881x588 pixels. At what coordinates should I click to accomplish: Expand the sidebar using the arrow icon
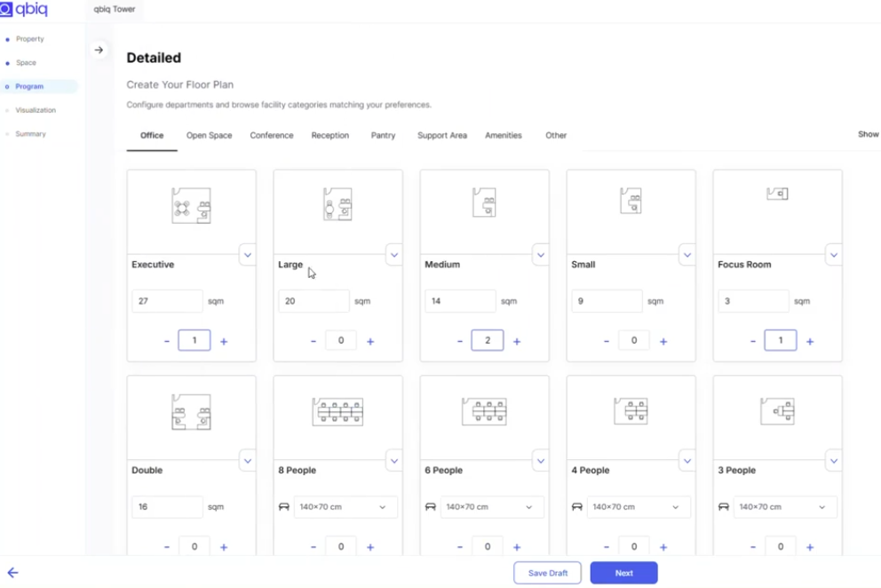99,50
